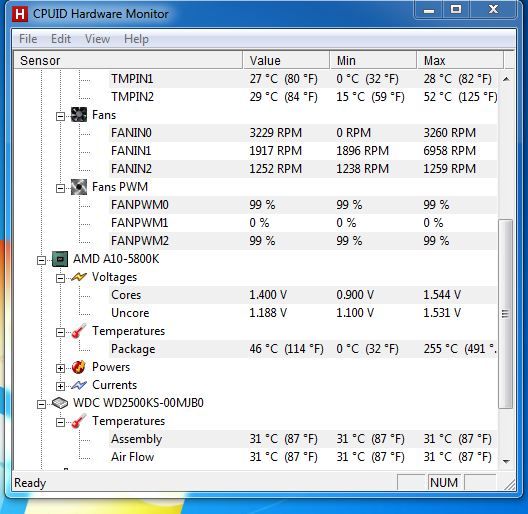
Task: Collapse the AMD A10-5800K node
Action: click(x=41, y=260)
